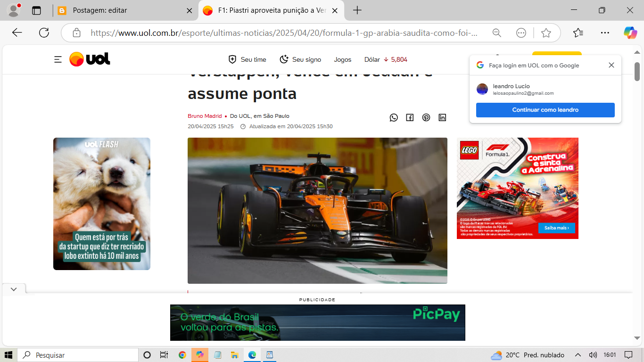Image resolution: width=644 pixels, height=362 pixels.
Task: Show hidden system tray icons
Action: point(578,355)
